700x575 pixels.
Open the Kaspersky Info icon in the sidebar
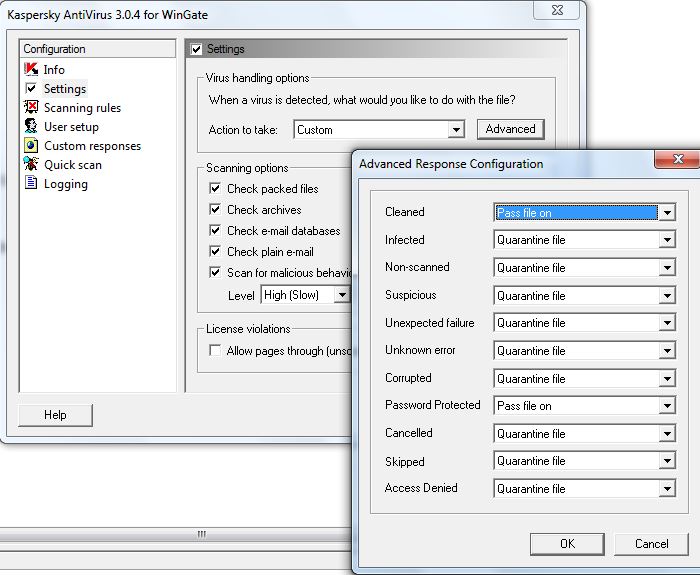31,70
